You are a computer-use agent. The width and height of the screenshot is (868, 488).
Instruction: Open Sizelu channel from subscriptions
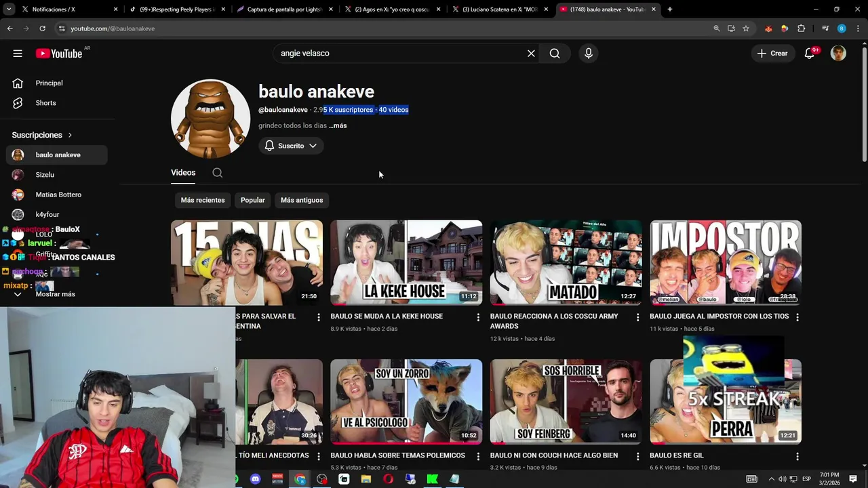57,175
